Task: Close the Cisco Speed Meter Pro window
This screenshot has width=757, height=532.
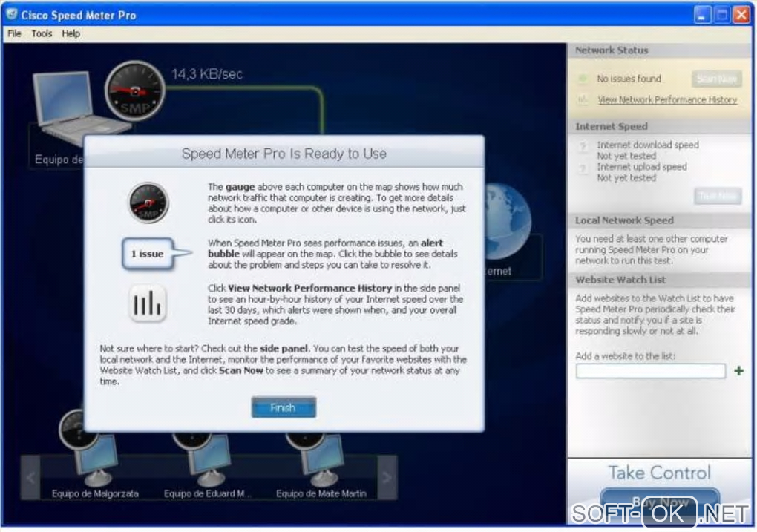Action: [741, 15]
